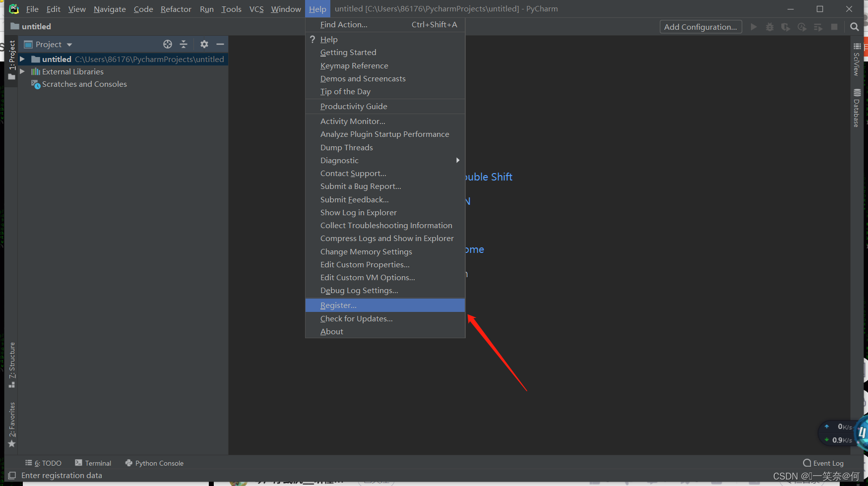Image resolution: width=868 pixels, height=486 pixels.
Task: Choose Analyze Plugin Startup Performance
Action: [x=385, y=134]
